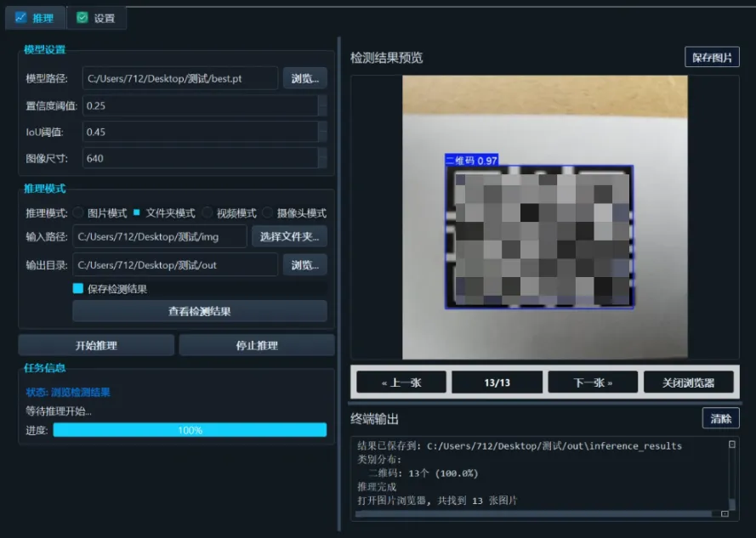Start inference with 开始推理

point(96,345)
